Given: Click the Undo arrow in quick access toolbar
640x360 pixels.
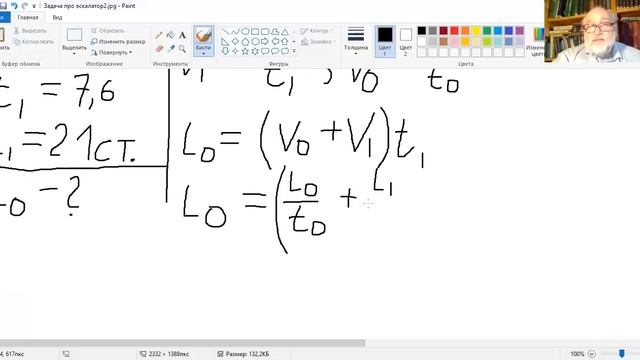Looking at the screenshot, I should click(x=14, y=6).
